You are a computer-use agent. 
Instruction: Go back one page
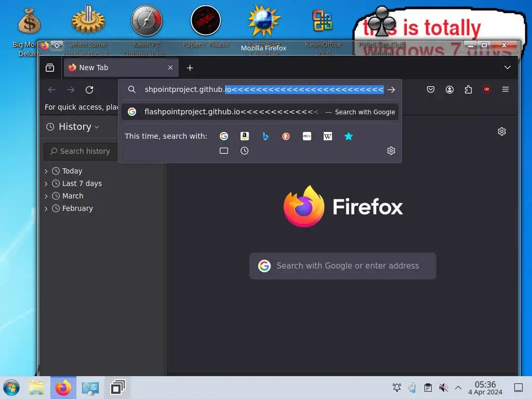tap(52, 89)
